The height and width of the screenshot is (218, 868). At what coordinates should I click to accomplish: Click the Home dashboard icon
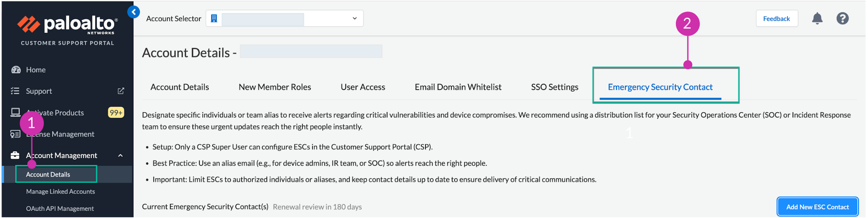[x=16, y=70]
